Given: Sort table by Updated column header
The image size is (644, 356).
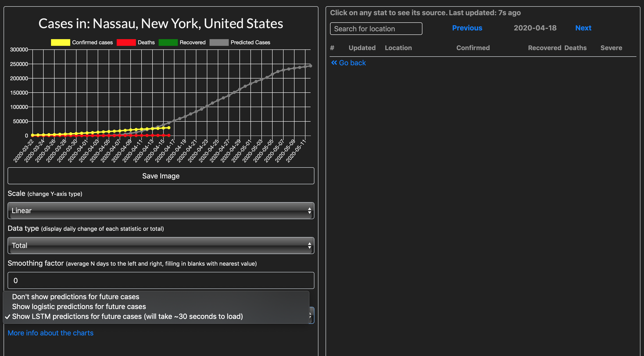Looking at the screenshot, I should tap(362, 48).
